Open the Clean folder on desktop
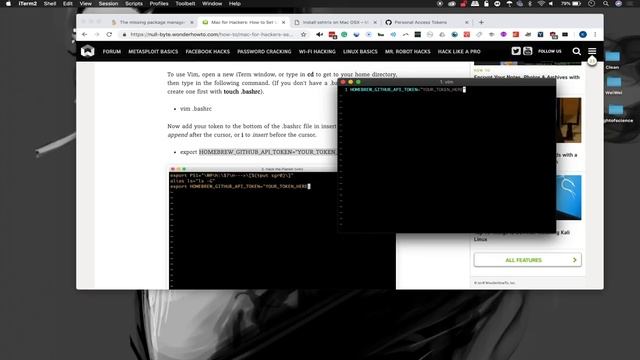This screenshot has width=640, height=360. click(x=612, y=60)
